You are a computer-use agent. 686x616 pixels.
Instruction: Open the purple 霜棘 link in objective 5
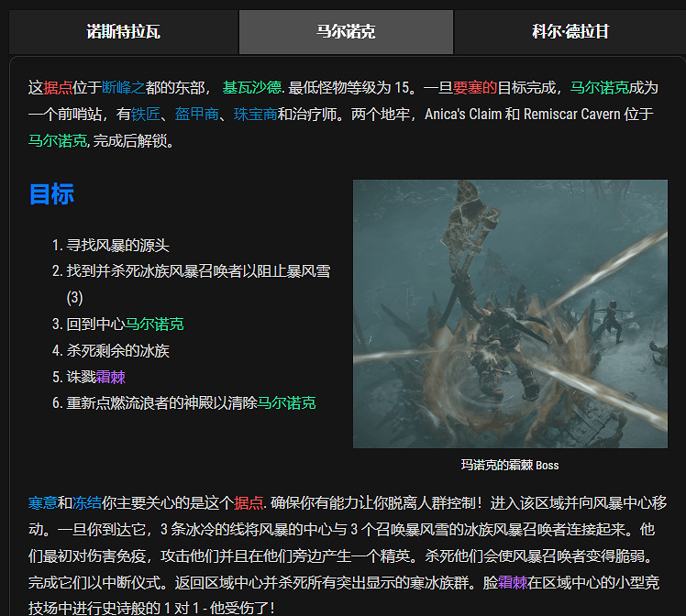pos(111,377)
